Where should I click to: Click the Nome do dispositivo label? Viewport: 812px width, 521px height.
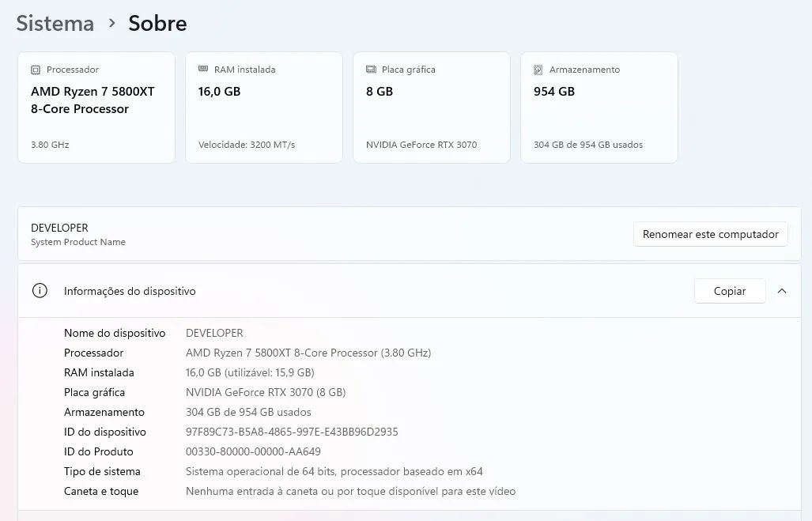(x=115, y=333)
